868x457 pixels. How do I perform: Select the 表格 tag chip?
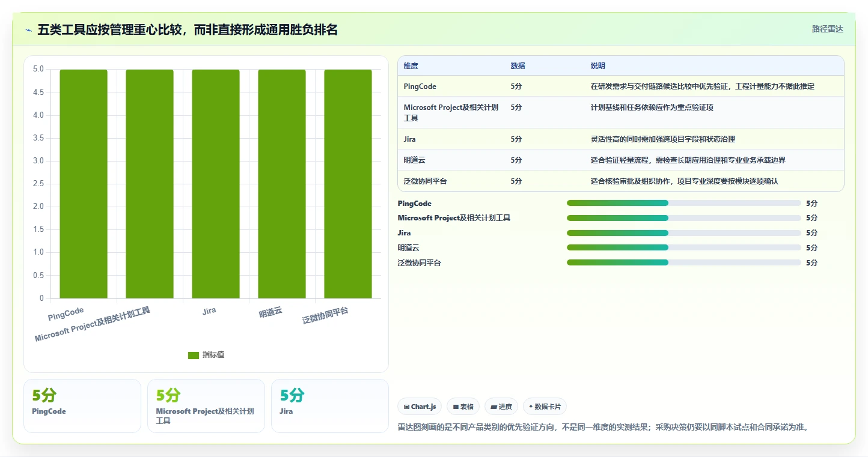tap(463, 407)
